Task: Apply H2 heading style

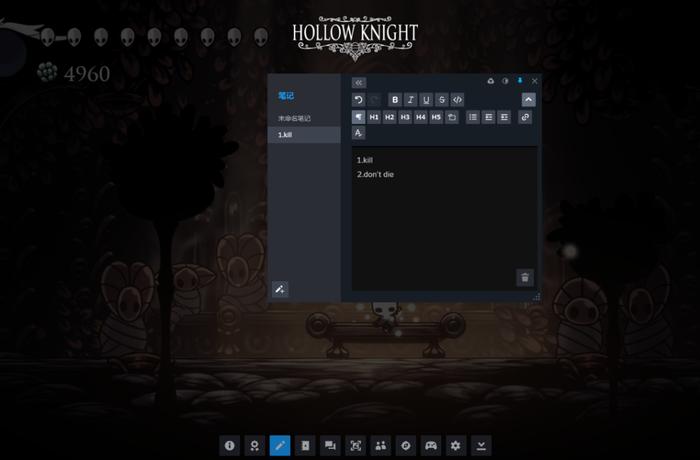Action: coord(390,117)
